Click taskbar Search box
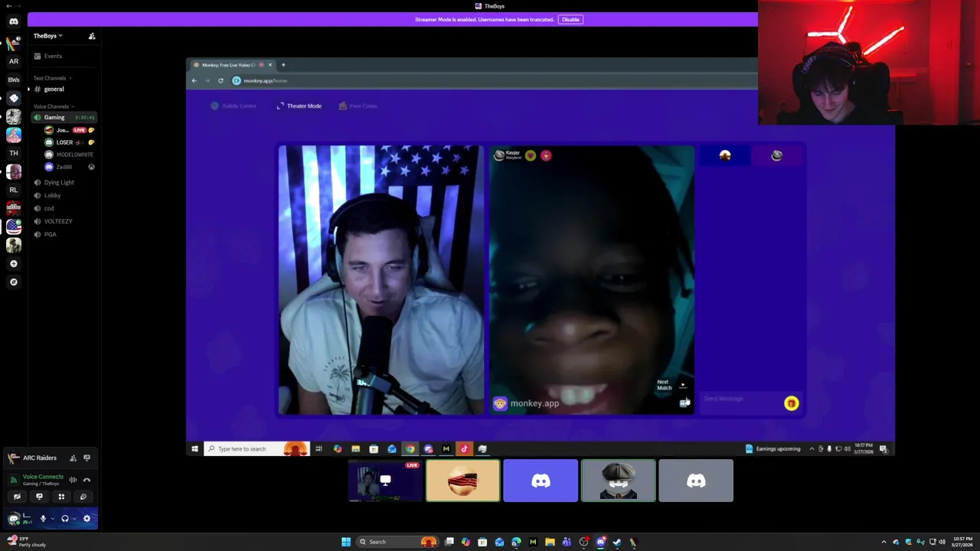980x551 pixels. 397,542
